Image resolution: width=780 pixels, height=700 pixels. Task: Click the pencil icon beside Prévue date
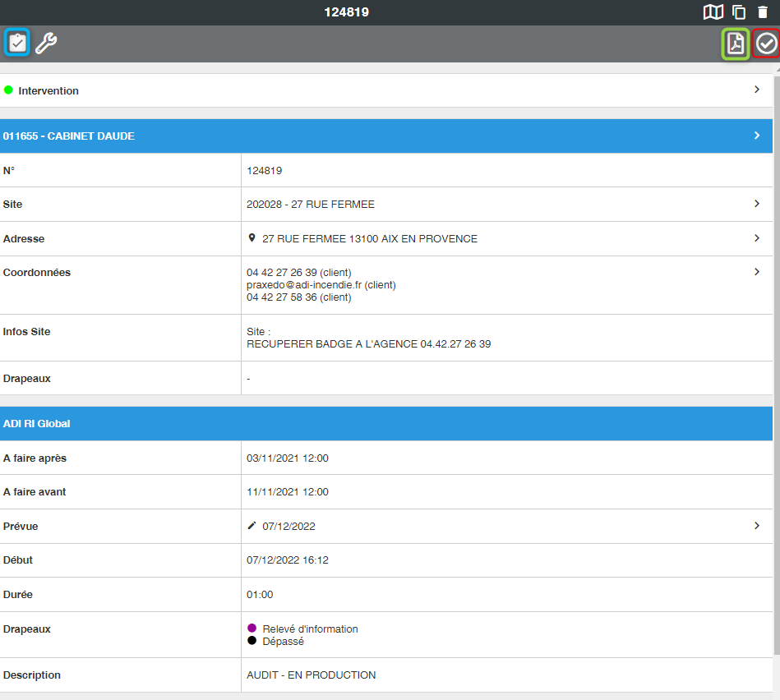(x=252, y=526)
